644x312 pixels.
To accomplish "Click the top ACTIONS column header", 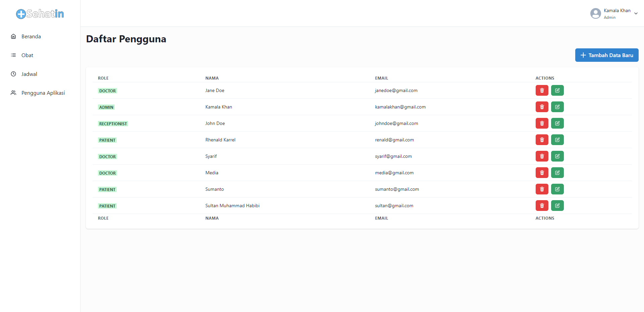I will [x=545, y=78].
